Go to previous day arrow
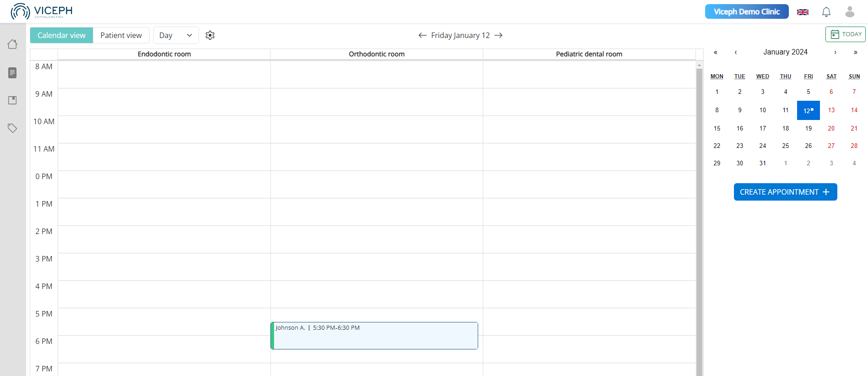This screenshot has width=868, height=376. point(422,35)
